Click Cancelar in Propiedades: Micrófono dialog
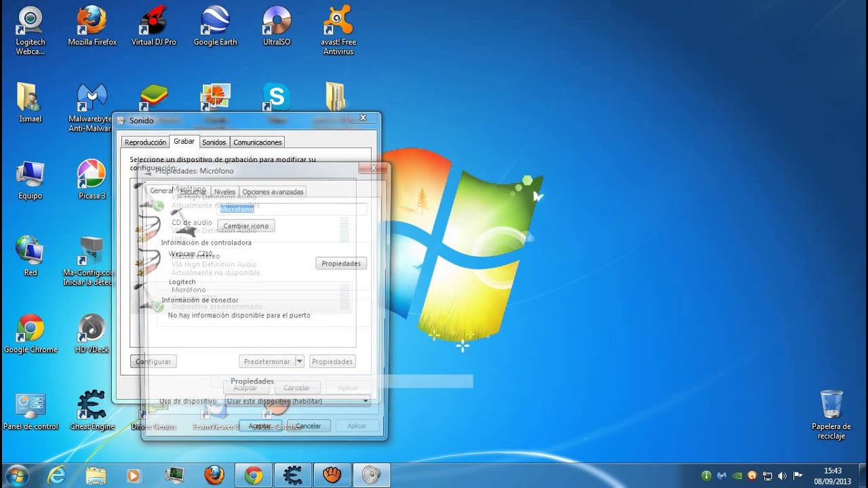 [x=309, y=426]
